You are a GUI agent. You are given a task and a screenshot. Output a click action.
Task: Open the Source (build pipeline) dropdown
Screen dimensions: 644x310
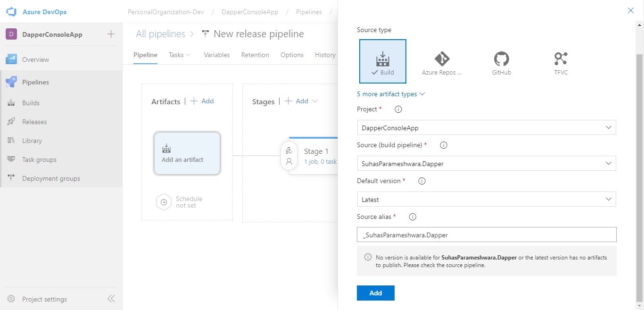(x=487, y=164)
